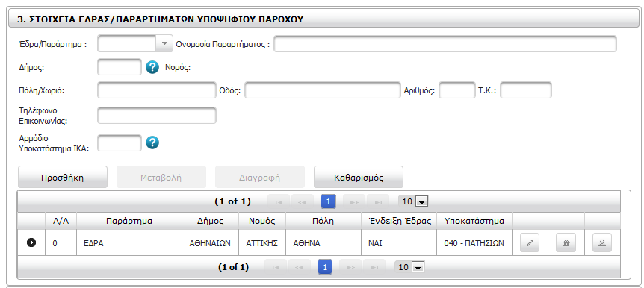Click person icon in ΕΔΡΑ row
The image size is (644, 288).
(x=602, y=243)
